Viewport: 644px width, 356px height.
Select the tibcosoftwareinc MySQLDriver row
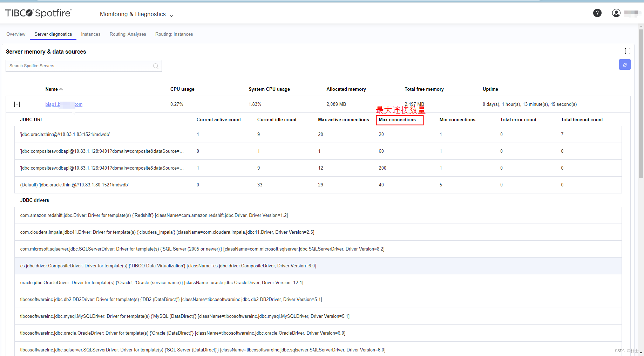tap(318, 316)
